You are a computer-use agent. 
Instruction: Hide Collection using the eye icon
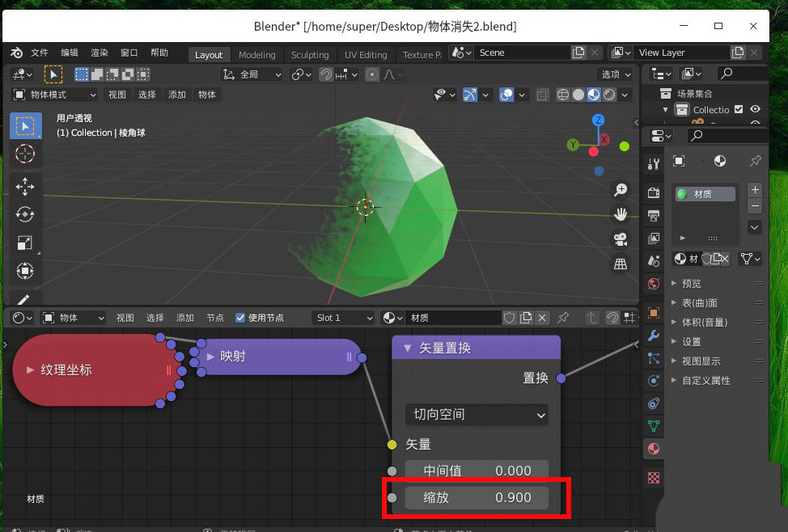(x=756, y=109)
